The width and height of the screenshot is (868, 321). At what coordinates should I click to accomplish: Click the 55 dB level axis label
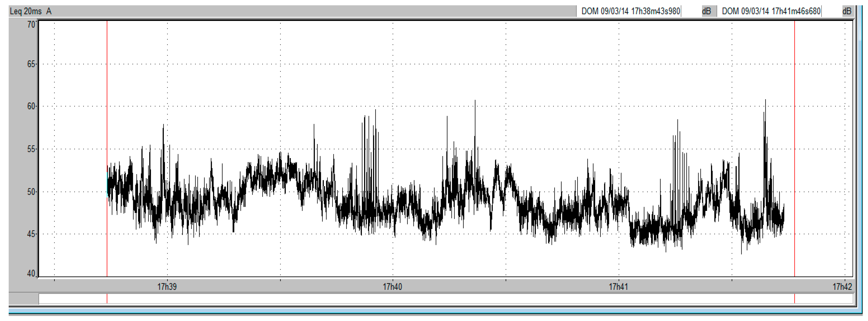coord(31,149)
